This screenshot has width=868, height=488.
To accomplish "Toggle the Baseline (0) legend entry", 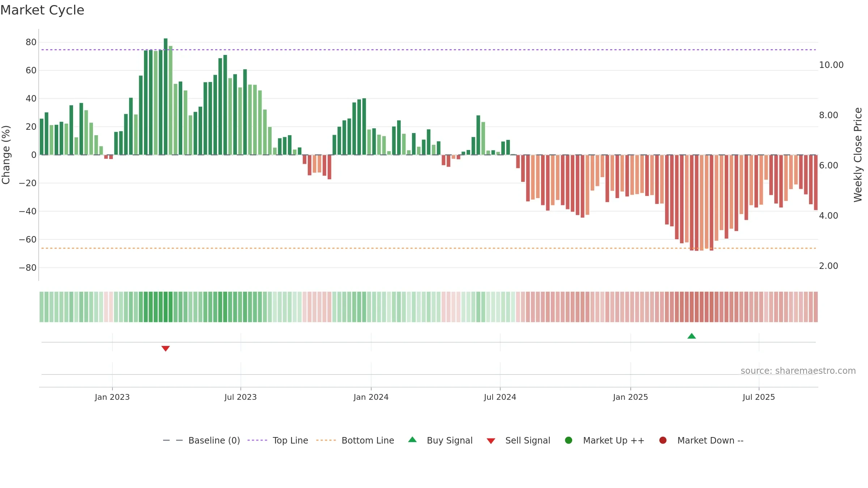I will pyautogui.click(x=201, y=440).
